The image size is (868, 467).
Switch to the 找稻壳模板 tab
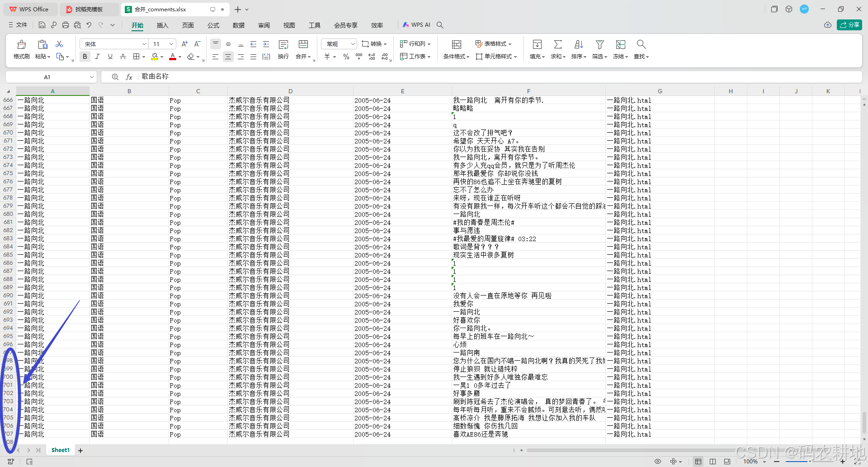tap(89, 9)
